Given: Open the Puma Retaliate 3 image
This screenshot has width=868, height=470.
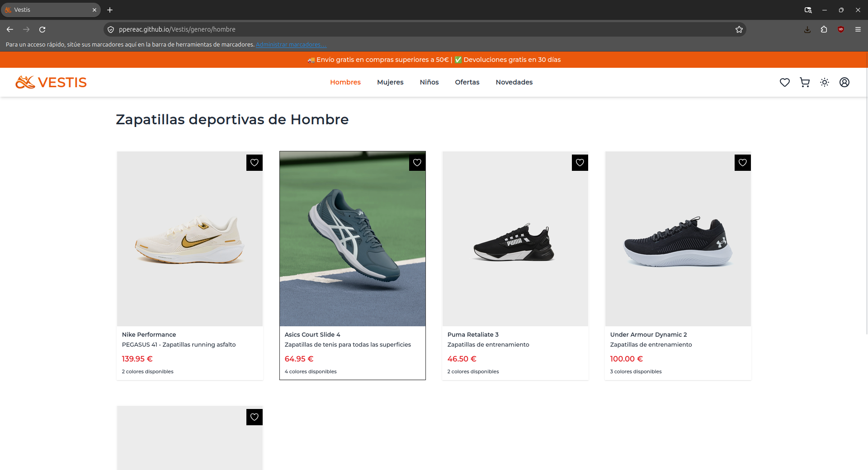Looking at the screenshot, I should click(x=515, y=239).
